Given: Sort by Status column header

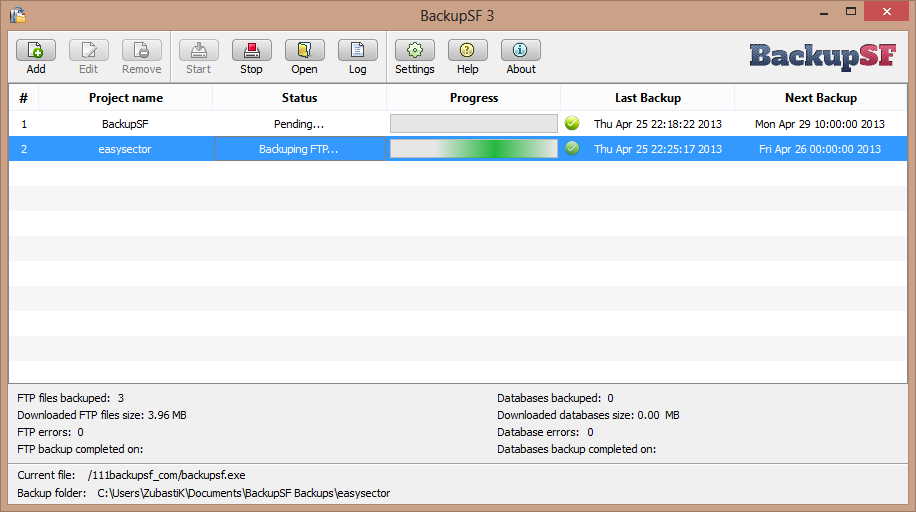Looking at the screenshot, I should (x=299, y=98).
